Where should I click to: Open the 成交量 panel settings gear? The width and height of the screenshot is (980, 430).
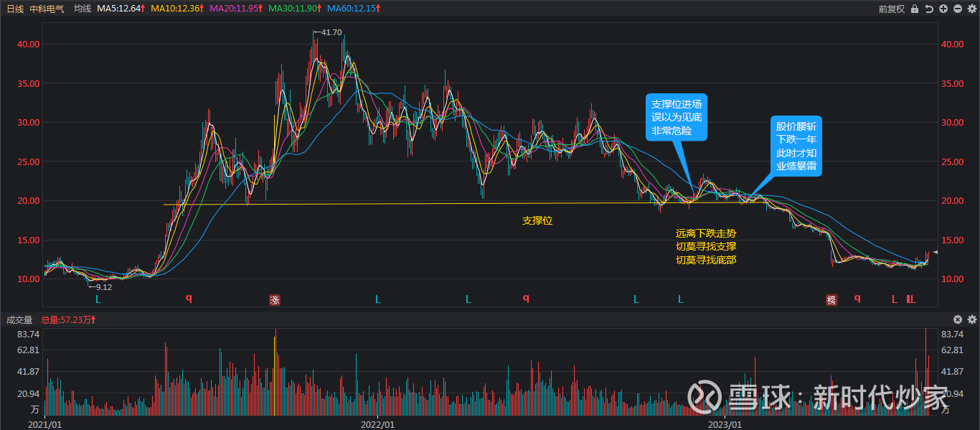[972, 319]
